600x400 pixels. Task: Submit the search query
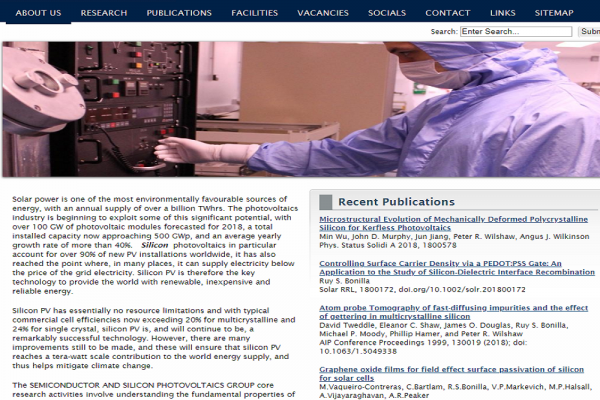[x=590, y=31]
